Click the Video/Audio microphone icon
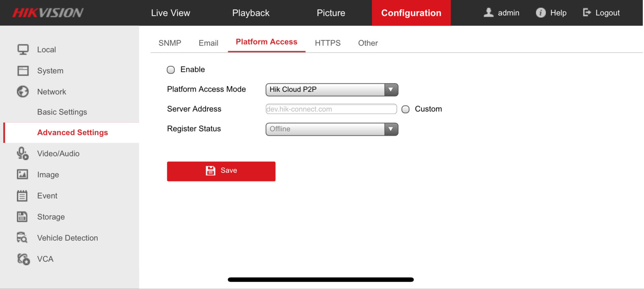The width and height of the screenshot is (644, 289). [23, 154]
